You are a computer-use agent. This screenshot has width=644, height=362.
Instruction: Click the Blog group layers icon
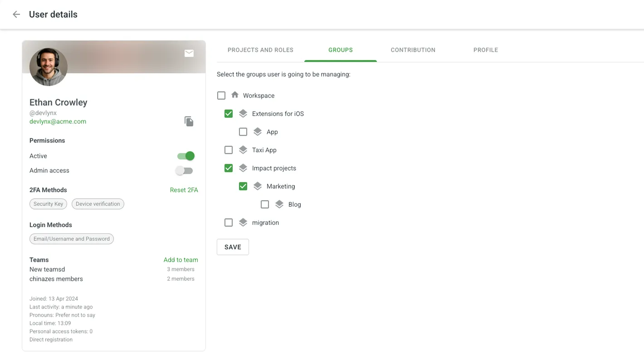pos(279,204)
